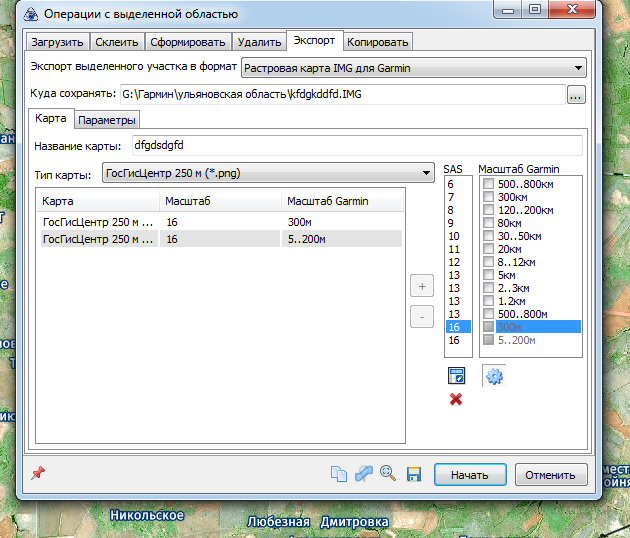
Task: Click the Отменить button
Action: [x=551, y=475]
